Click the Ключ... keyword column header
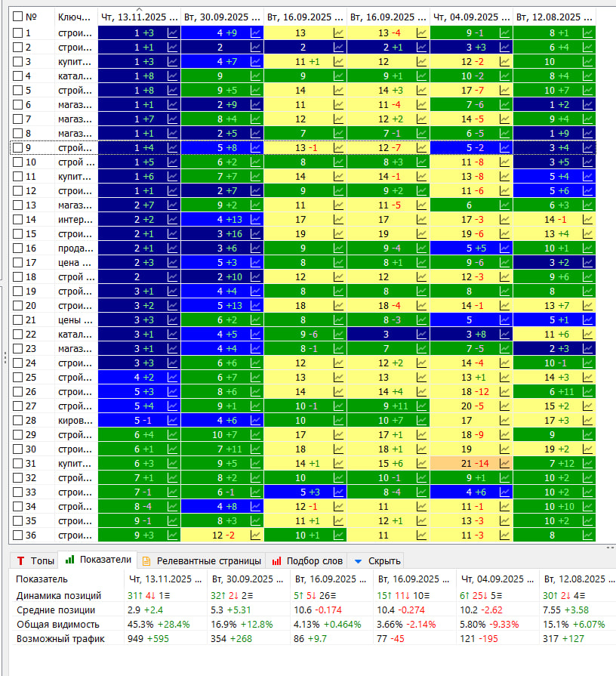This screenshot has height=676, width=616. 75,17
